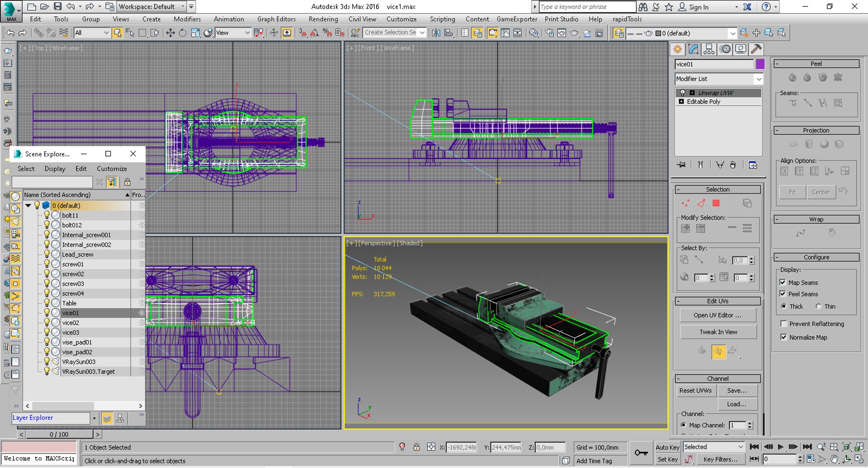
Task: Click the Auto Key button
Action: pos(668,447)
